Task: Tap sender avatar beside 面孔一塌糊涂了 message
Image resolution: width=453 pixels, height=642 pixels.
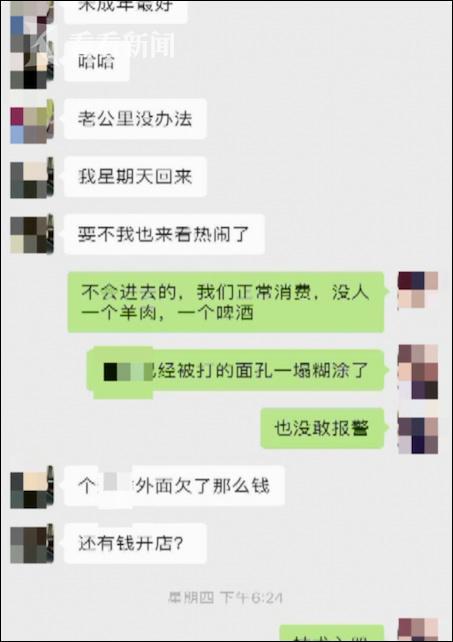Action: [x=418, y=371]
